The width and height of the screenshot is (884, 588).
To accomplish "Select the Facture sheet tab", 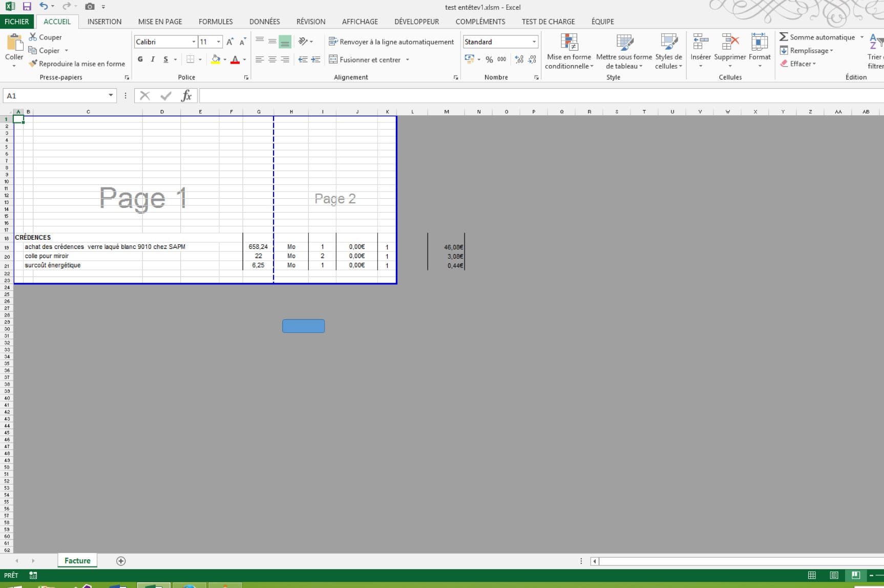I will coord(77,560).
